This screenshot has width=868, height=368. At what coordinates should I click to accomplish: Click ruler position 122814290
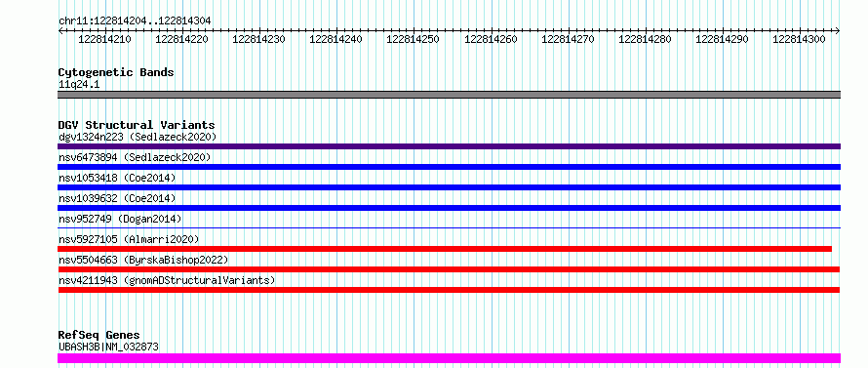[722, 39]
